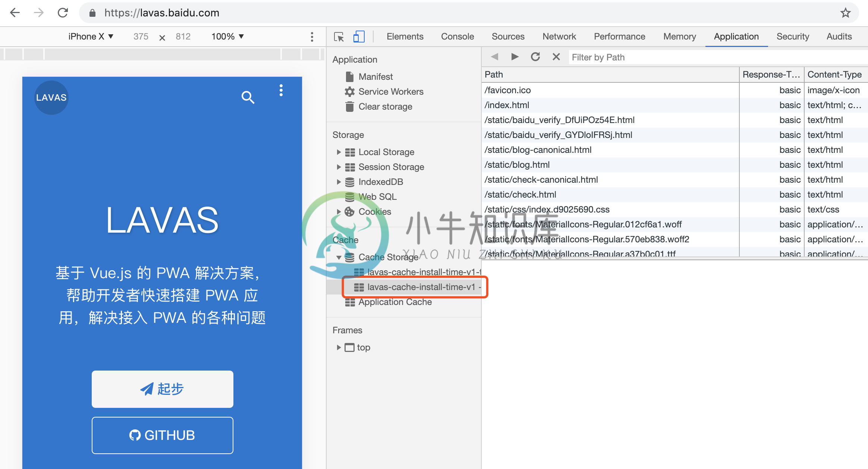Screen dimensions: 868x469
Task: Select lavas-cache-install-time-v1 cache entry
Action: 420,286
